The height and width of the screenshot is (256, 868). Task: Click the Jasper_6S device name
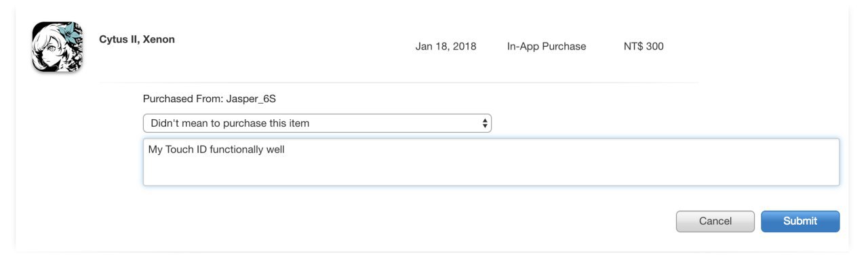(251, 99)
